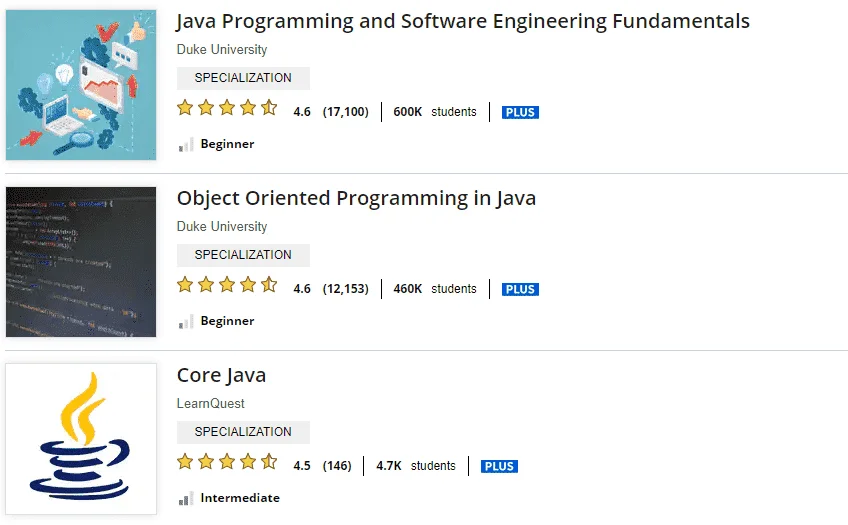Open Object Oriented Programming in Java course
The height and width of the screenshot is (525, 848).
356,198
